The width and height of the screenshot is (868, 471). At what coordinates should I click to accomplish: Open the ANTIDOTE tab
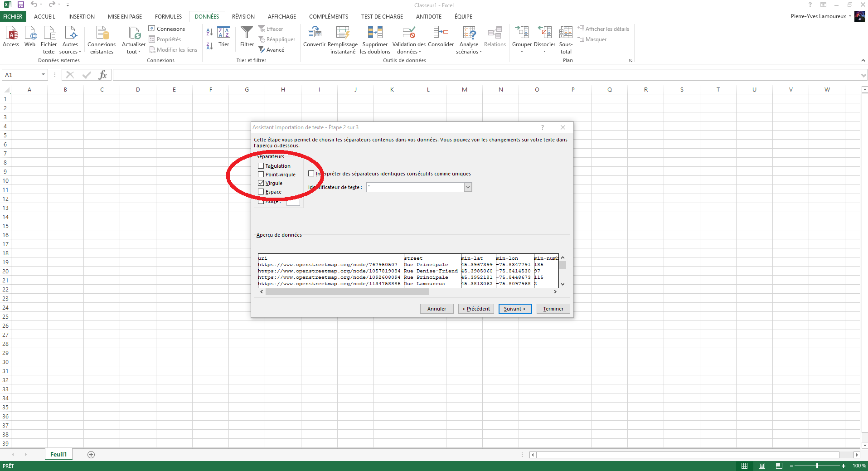point(429,16)
